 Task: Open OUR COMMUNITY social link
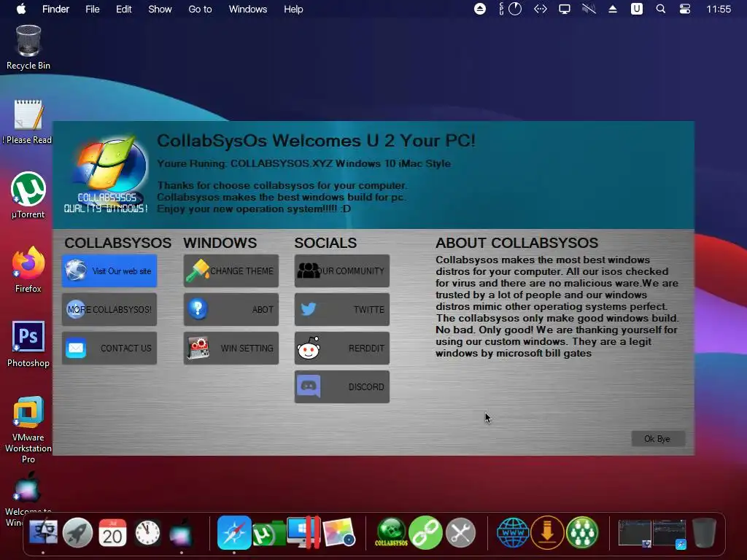tap(342, 271)
